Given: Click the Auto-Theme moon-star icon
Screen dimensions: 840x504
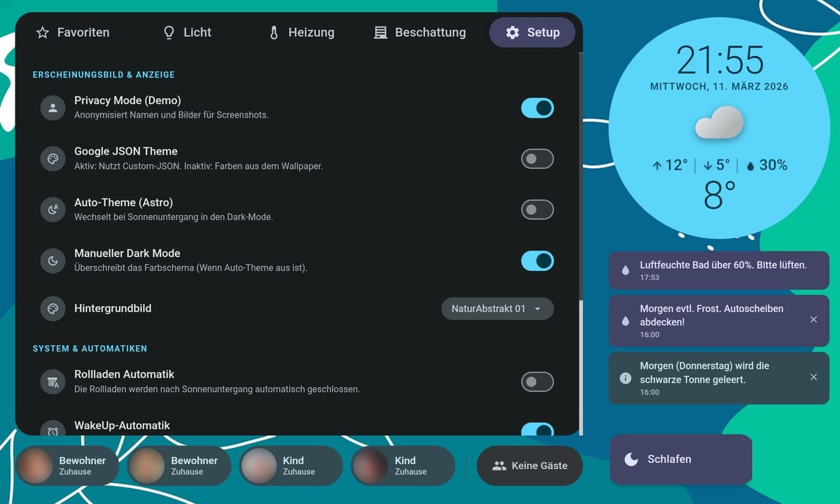Looking at the screenshot, I should point(52,209).
